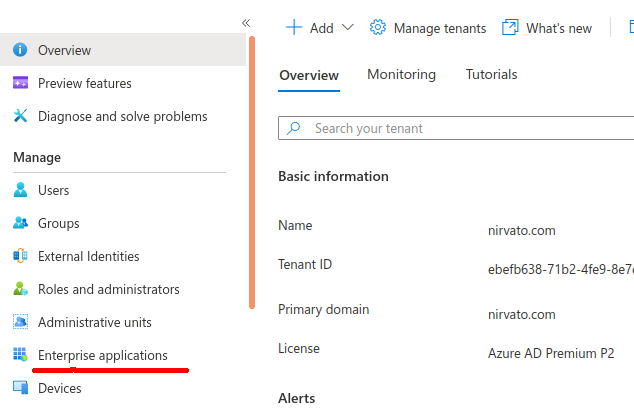Collapse the sidebar with double chevron icon

246,23
